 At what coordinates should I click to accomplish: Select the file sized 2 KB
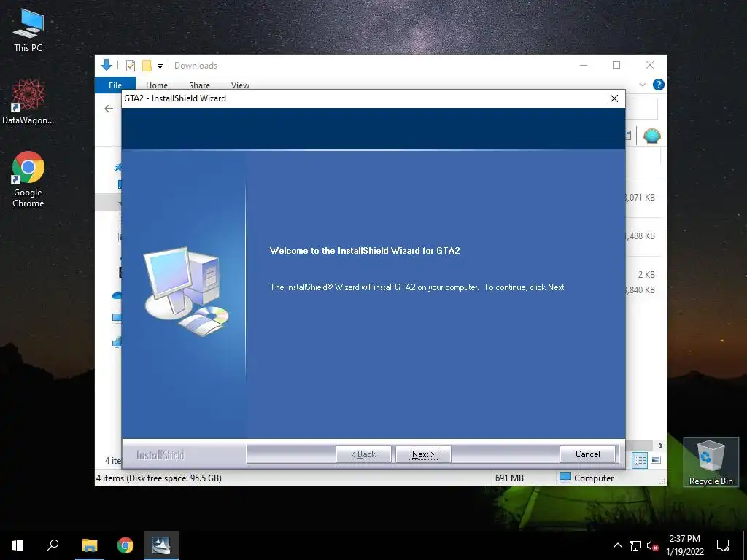[x=646, y=275]
